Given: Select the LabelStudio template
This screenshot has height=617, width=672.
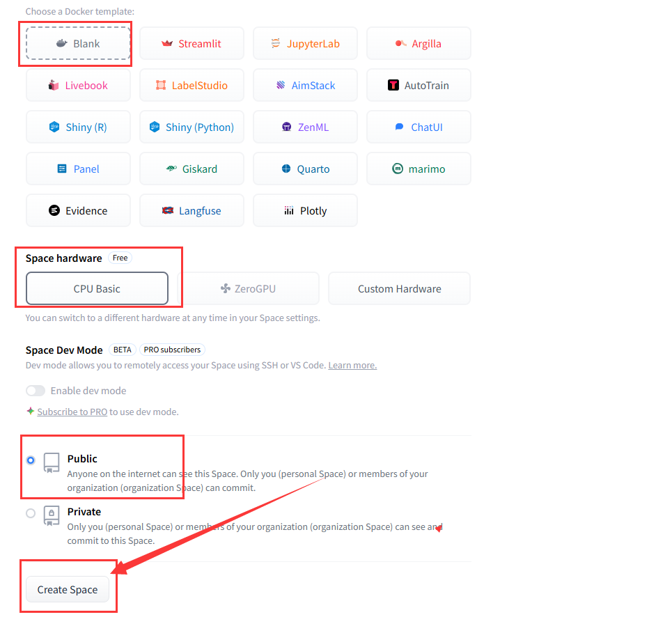Looking at the screenshot, I should pyautogui.click(x=192, y=85).
